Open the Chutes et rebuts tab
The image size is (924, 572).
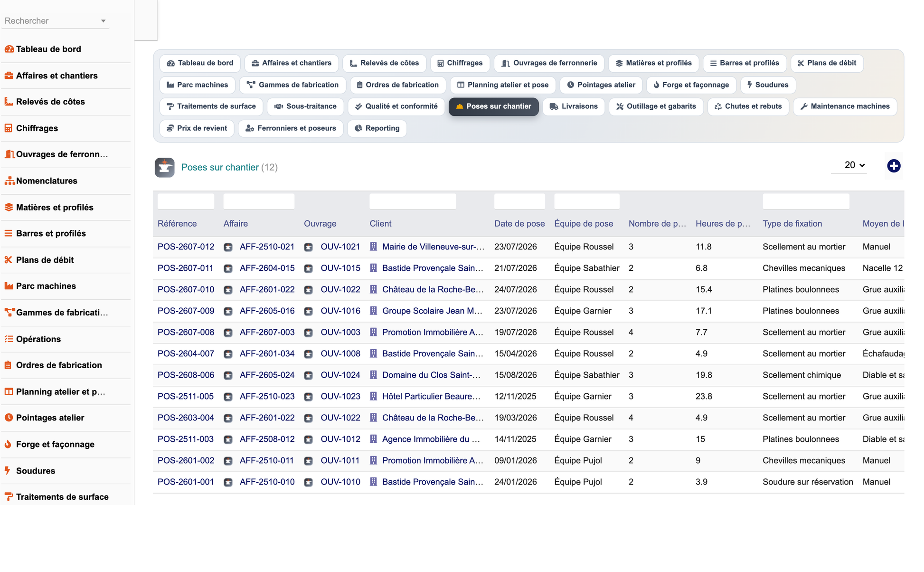coord(748,106)
